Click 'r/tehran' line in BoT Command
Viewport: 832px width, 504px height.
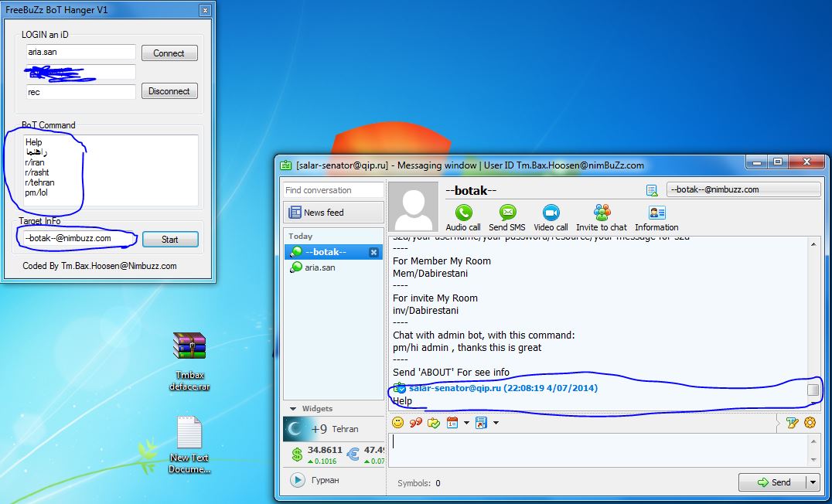click(x=39, y=182)
